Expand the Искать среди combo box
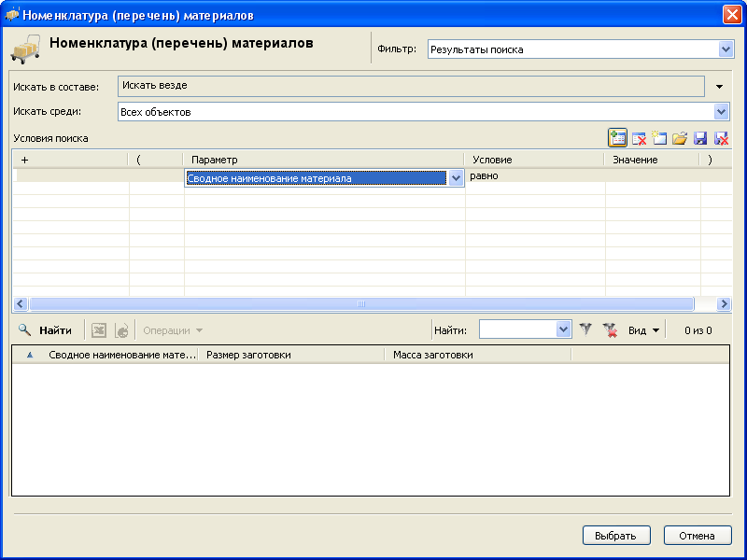The height and width of the screenshot is (560, 747). (x=721, y=112)
